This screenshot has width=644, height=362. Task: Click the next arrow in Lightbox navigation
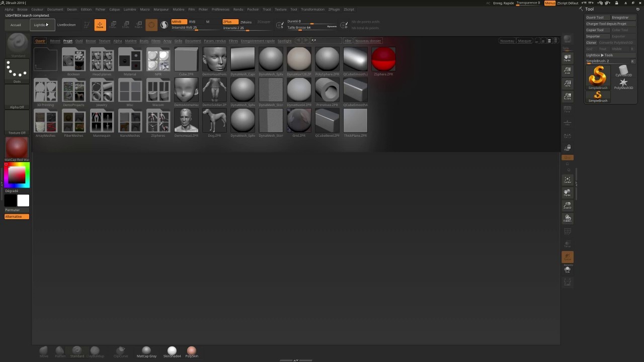[x=305, y=40]
